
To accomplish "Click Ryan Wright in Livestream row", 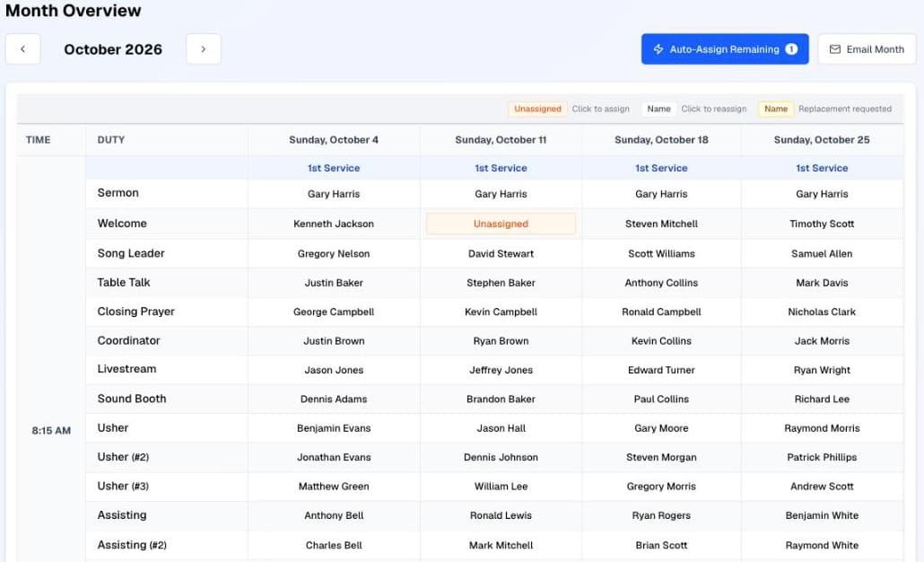I will tap(822, 370).
